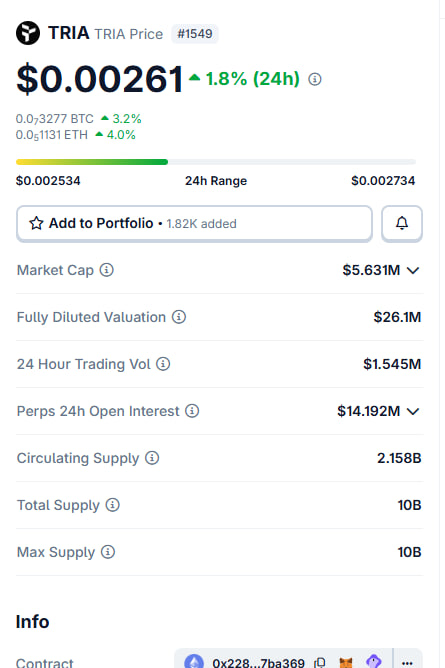Viewport: 445px width, 668px height.
Task: Click the TRIA Price heading text
Action: (129, 34)
